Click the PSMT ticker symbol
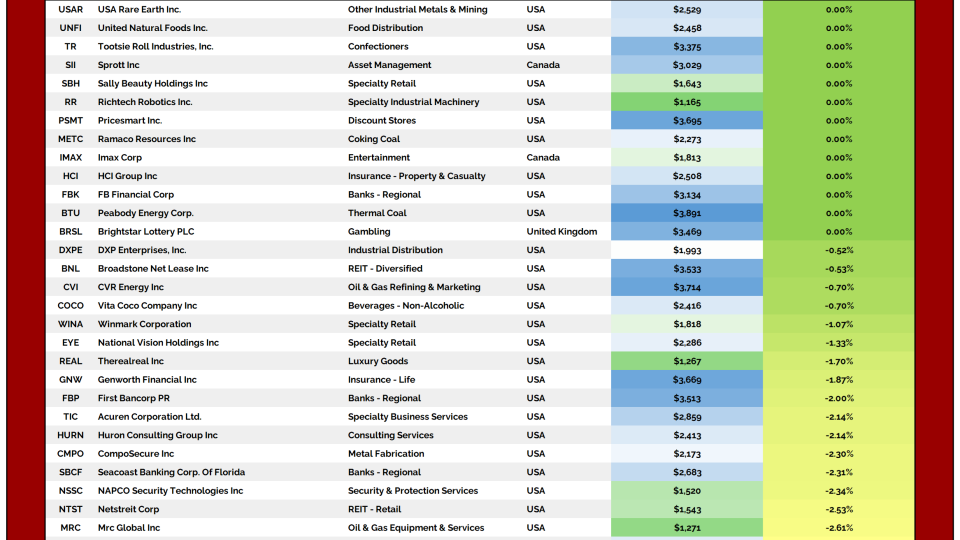960x540 pixels. [71, 121]
